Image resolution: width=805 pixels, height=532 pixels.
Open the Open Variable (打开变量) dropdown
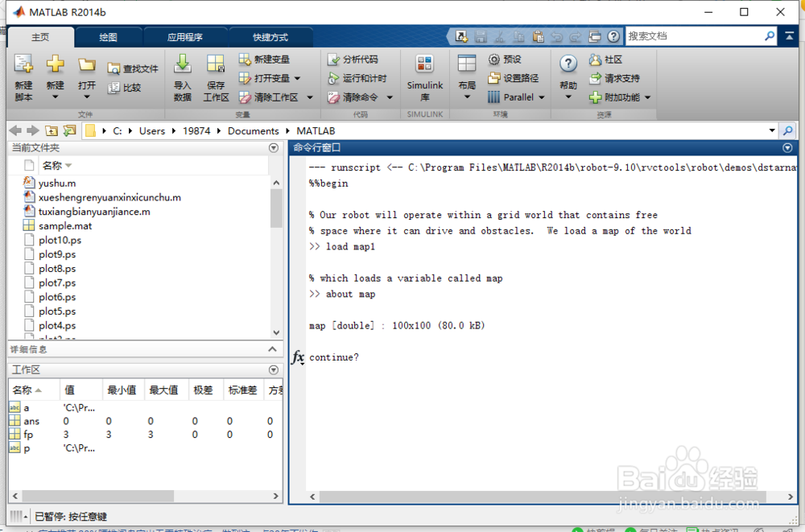pos(297,79)
